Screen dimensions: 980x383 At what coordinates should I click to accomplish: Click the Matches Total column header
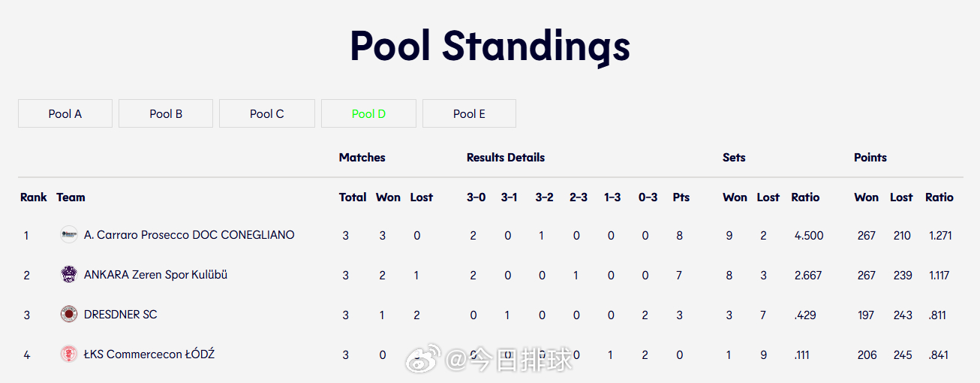coord(352,198)
